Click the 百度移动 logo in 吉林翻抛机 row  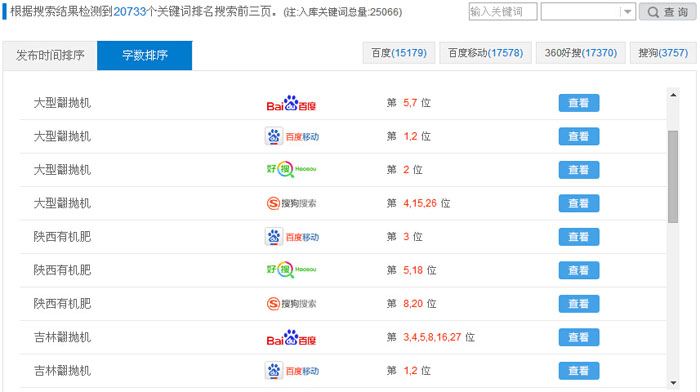pyautogui.click(x=292, y=371)
